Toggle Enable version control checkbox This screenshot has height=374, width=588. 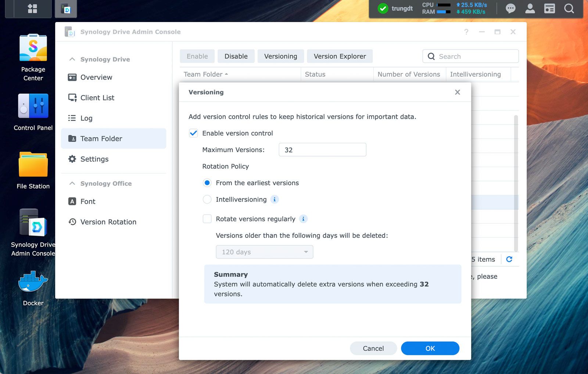pos(193,133)
